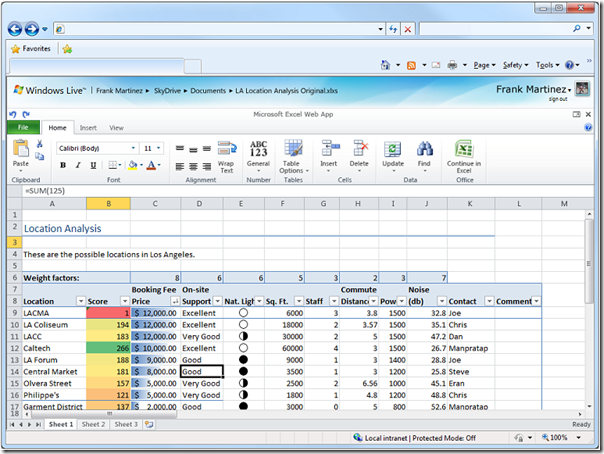
Task: Align cell text to top
Action: tap(180, 148)
